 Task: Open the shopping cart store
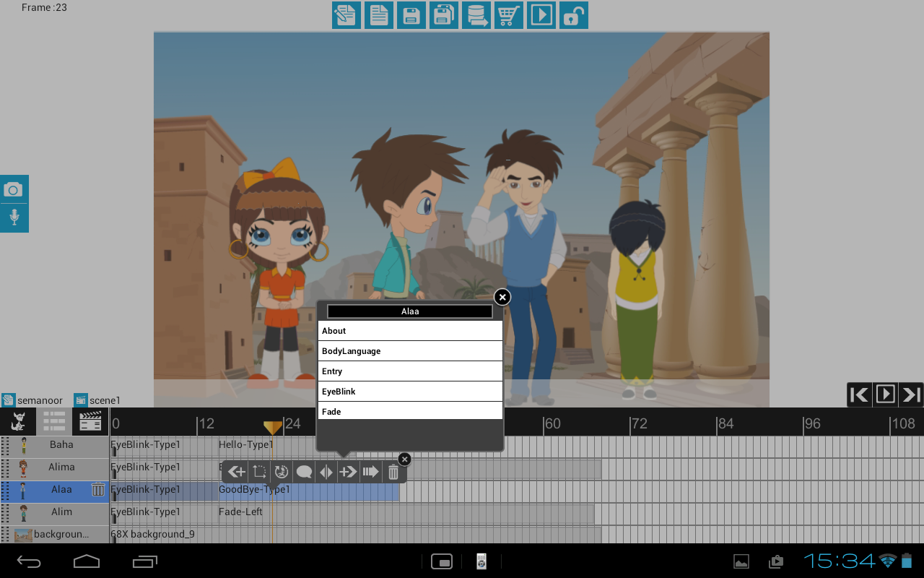pyautogui.click(x=509, y=15)
